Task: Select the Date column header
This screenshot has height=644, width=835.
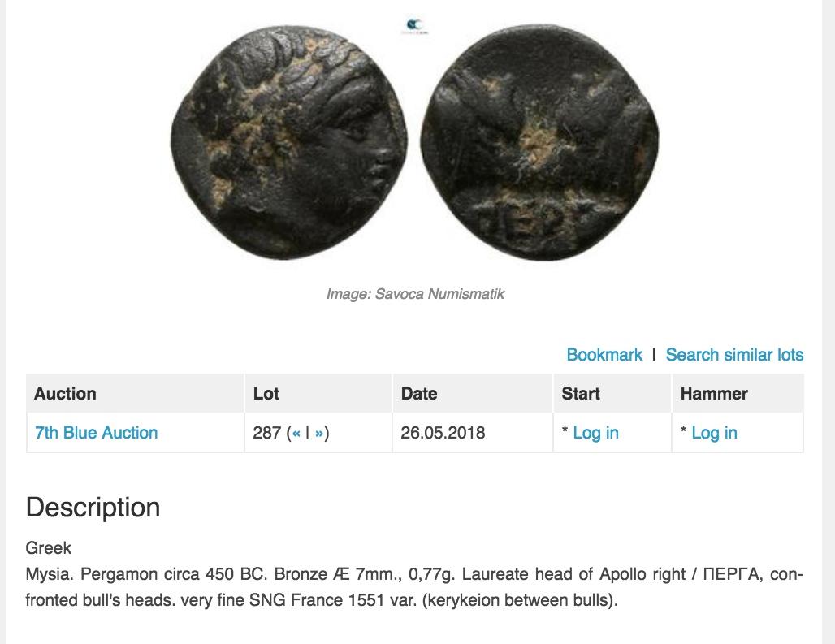Action: point(419,394)
